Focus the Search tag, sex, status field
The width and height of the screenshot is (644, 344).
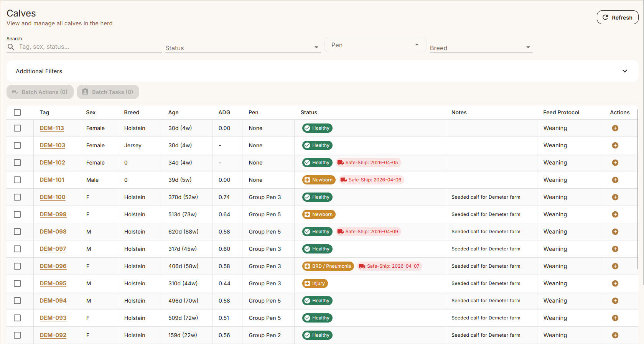point(88,47)
